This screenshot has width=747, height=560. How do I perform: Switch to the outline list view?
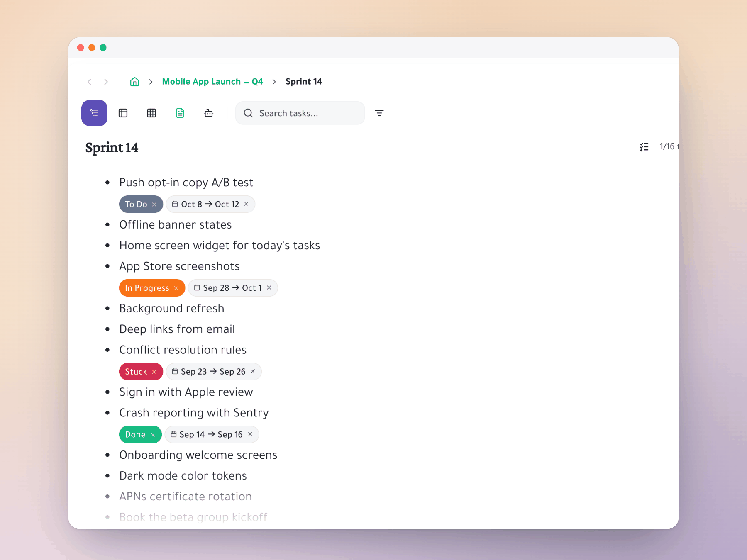pos(94,113)
